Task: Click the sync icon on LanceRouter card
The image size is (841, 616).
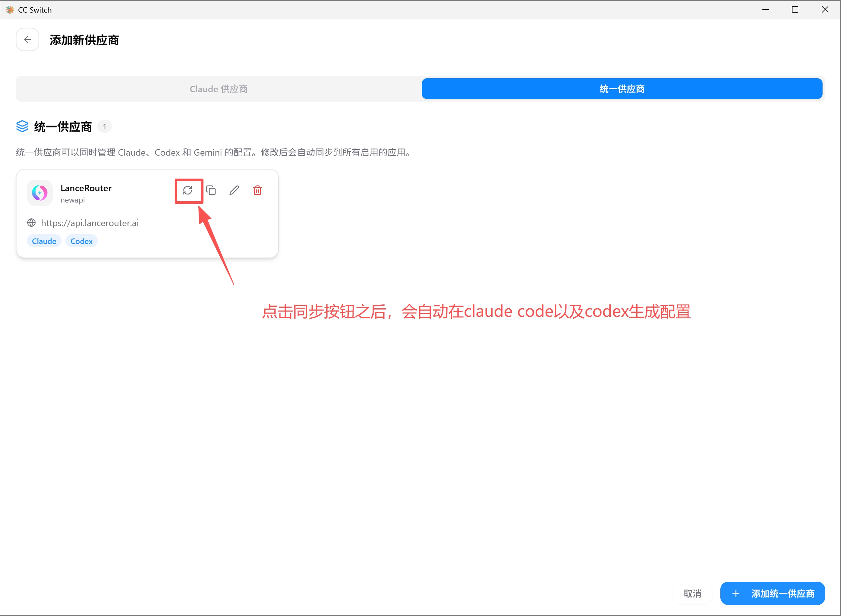Action: tap(188, 190)
